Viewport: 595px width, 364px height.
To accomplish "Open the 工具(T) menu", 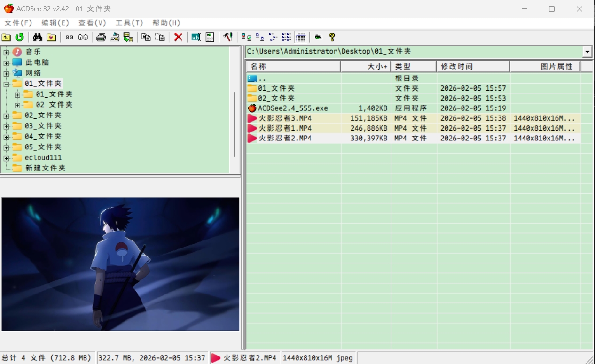I will 129,23.
